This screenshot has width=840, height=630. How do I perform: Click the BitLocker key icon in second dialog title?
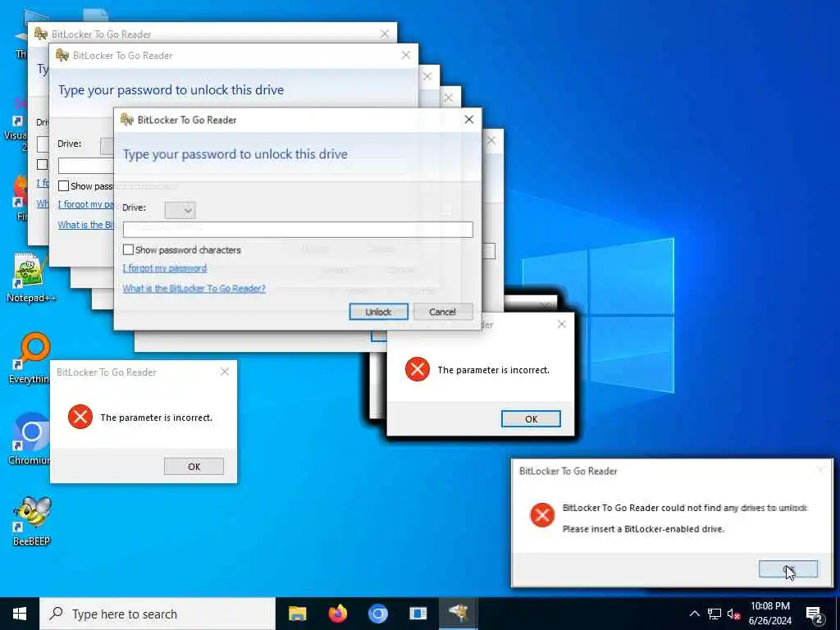click(x=62, y=55)
